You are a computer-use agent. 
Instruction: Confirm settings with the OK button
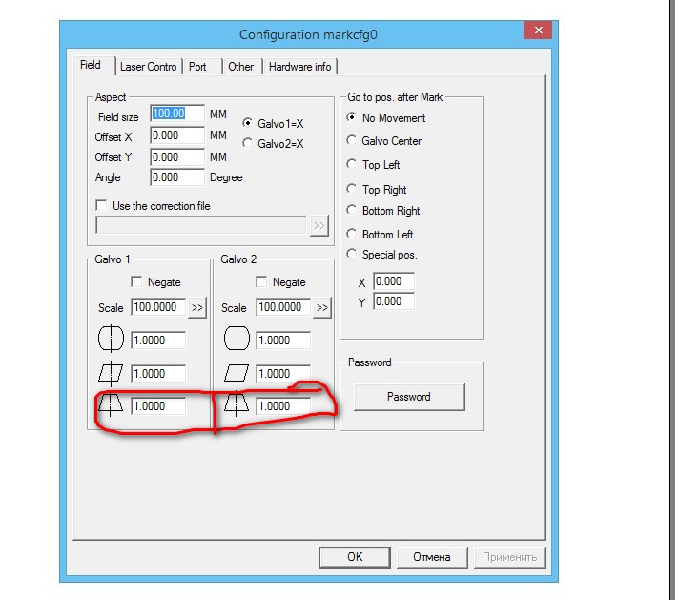355,557
